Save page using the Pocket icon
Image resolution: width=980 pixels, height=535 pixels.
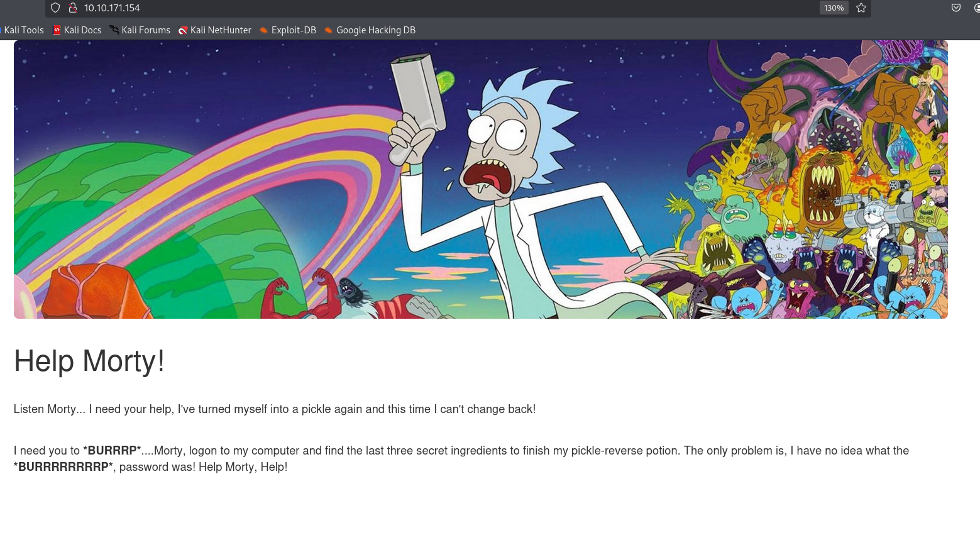[x=956, y=8]
